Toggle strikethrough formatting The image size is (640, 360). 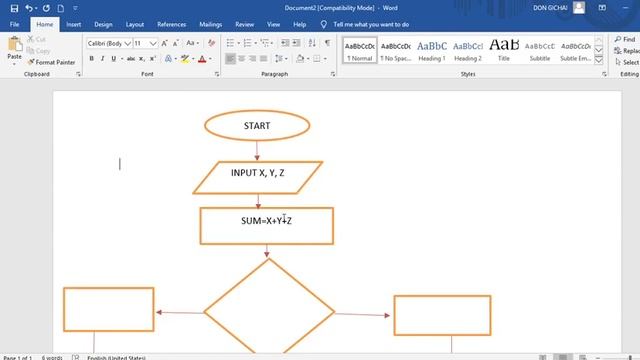click(x=131, y=59)
